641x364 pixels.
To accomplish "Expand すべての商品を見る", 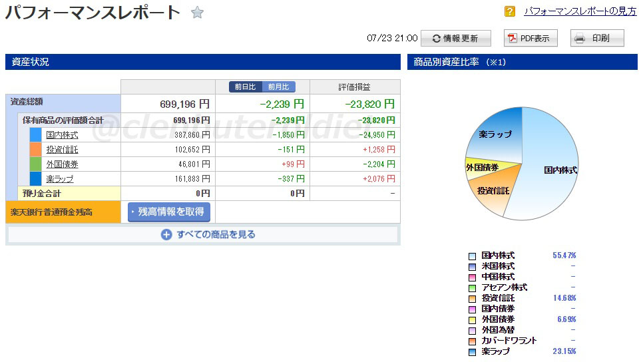I will tap(208, 234).
